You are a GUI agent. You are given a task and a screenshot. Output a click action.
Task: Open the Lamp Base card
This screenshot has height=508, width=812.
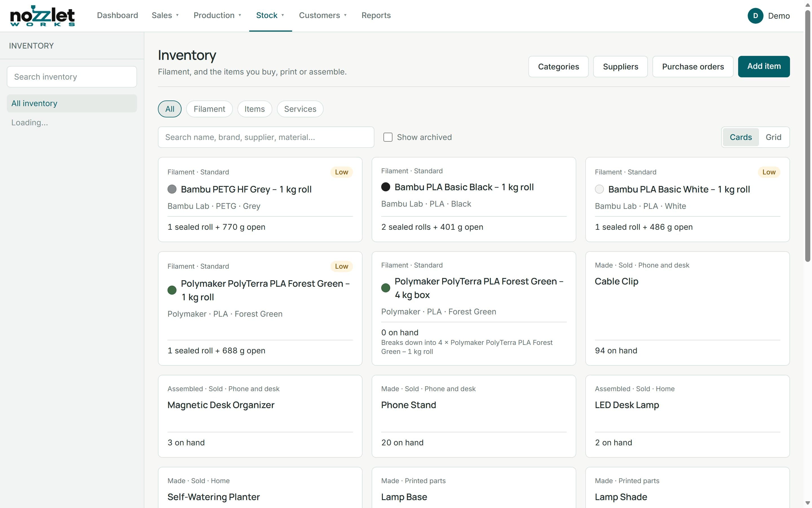tap(474, 487)
